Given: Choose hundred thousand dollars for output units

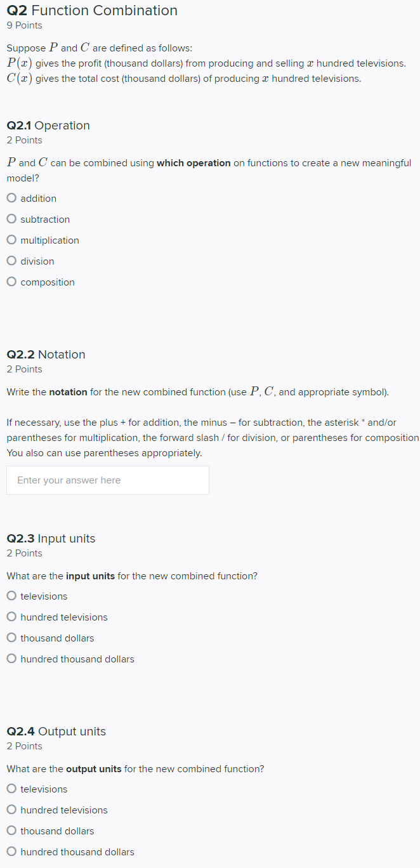Looking at the screenshot, I should pos(11,852).
